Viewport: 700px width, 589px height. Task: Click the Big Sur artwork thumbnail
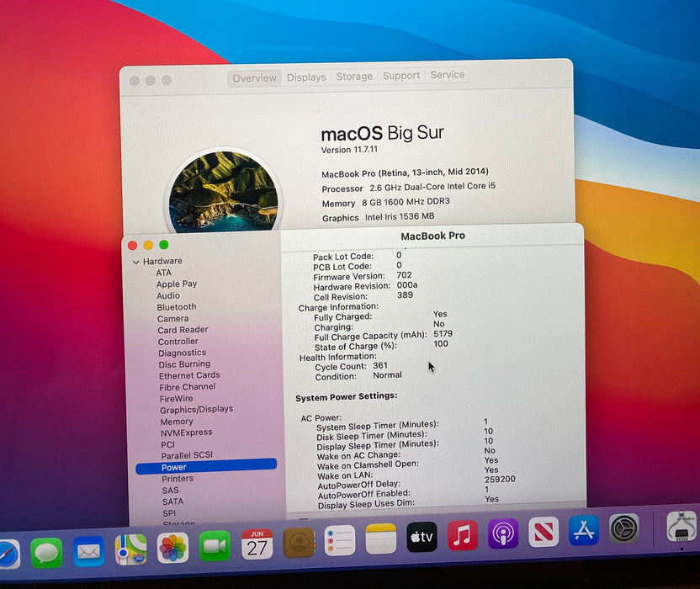click(223, 192)
